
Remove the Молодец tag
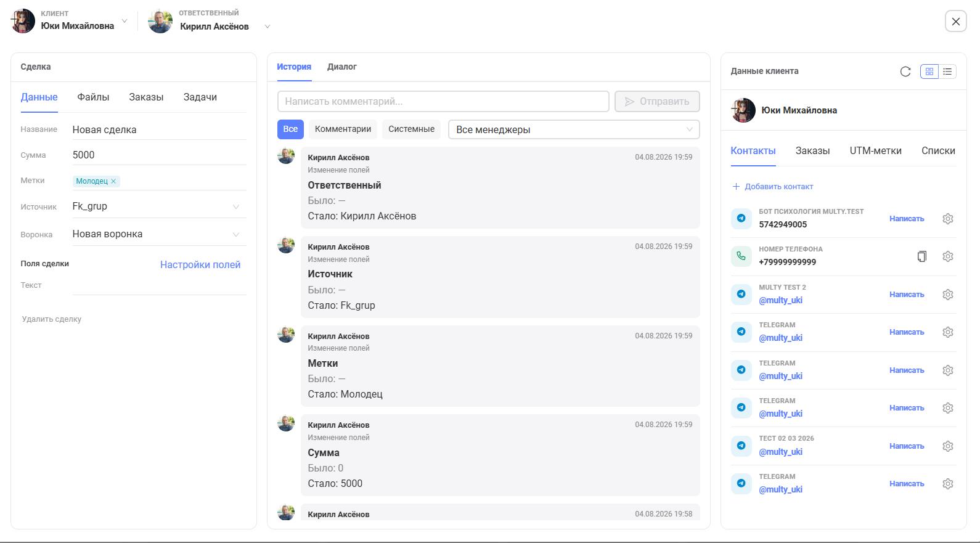click(x=113, y=181)
